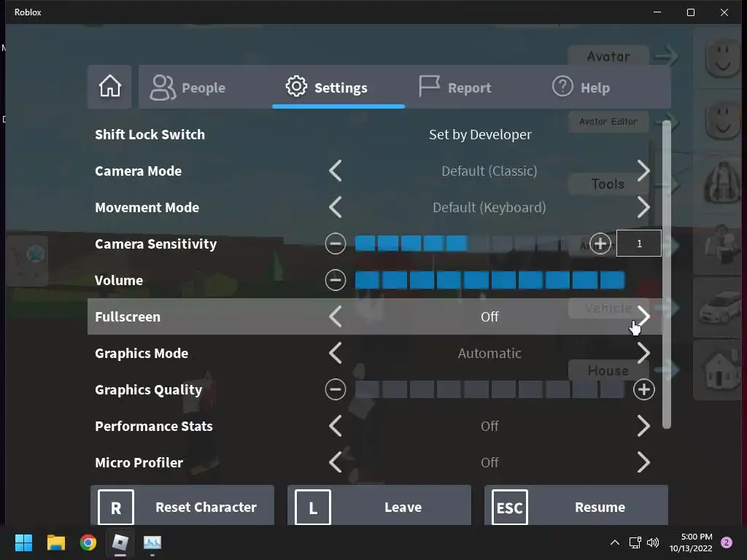The width and height of the screenshot is (747, 560).
Task: Open the clock showing 5:00 PM
Action: tap(691, 542)
